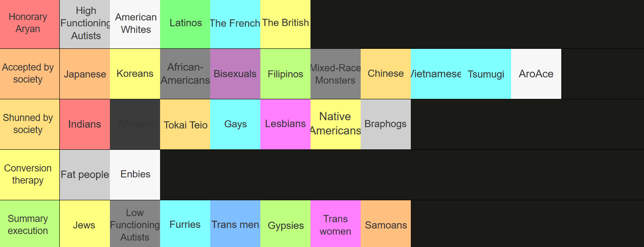Click the Bisexuals tile

235,74
